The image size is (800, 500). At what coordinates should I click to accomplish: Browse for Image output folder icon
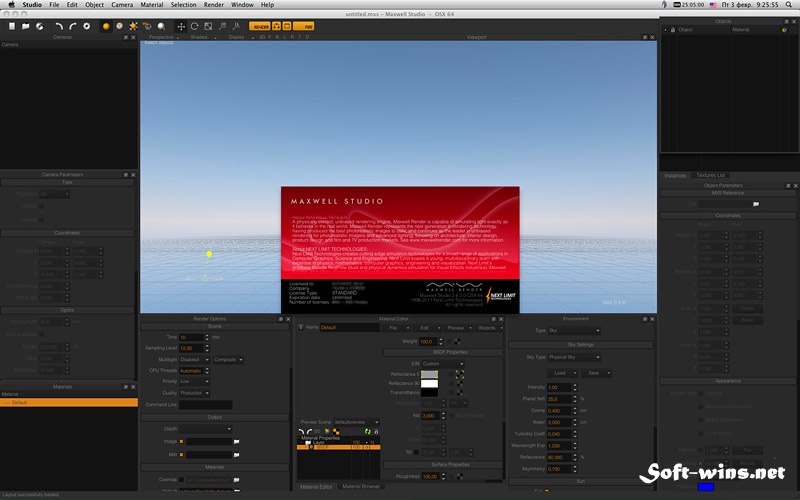pos(236,442)
